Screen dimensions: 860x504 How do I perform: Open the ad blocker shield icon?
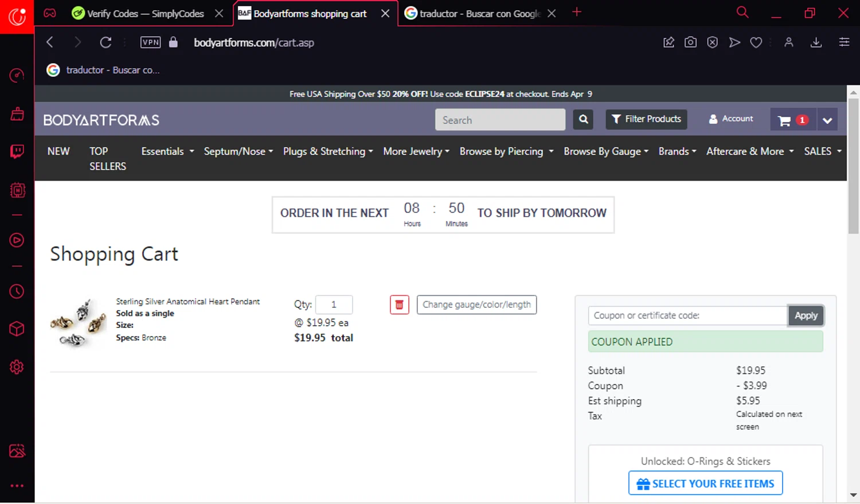tap(712, 42)
